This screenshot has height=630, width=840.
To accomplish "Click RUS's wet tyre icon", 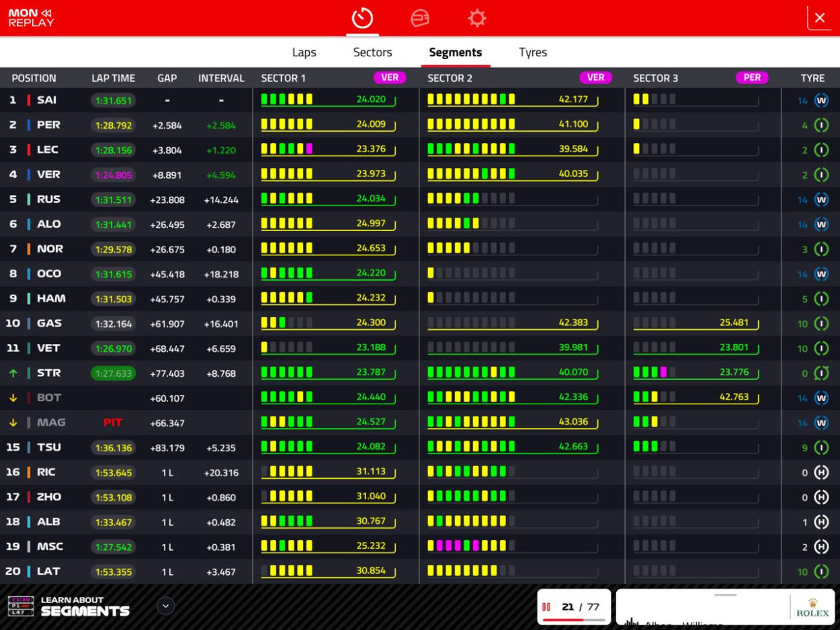I will coord(821,199).
